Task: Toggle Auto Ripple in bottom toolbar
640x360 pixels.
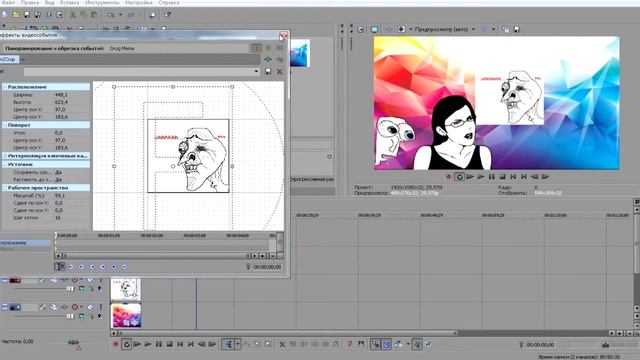Action: click(x=398, y=344)
